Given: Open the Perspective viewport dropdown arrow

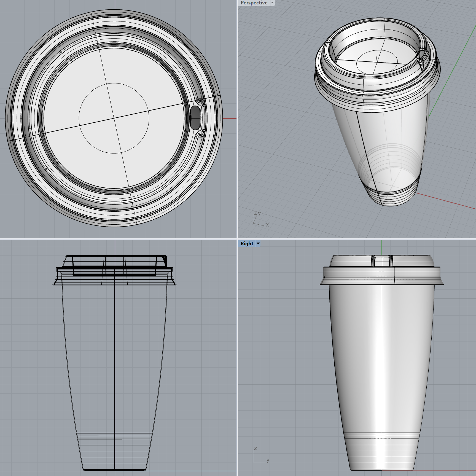Looking at the screenshot, I should coord(272,3).
